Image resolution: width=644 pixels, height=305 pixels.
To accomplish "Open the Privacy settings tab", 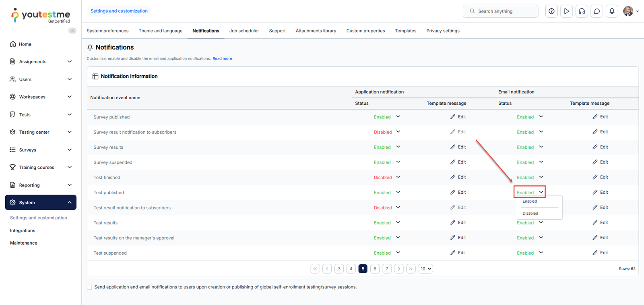I will [443, 31].
